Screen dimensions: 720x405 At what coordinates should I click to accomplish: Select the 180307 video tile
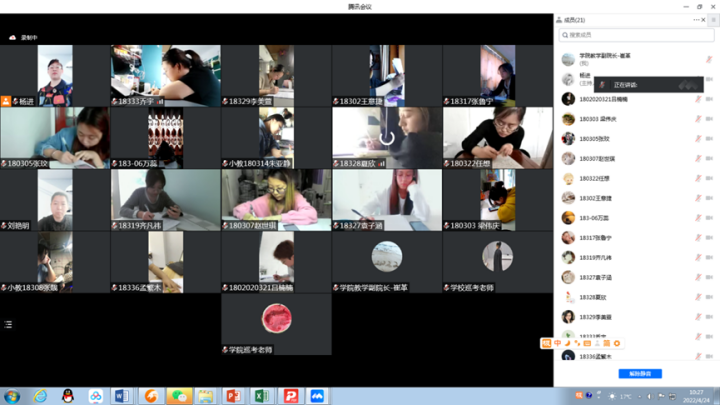276,200
